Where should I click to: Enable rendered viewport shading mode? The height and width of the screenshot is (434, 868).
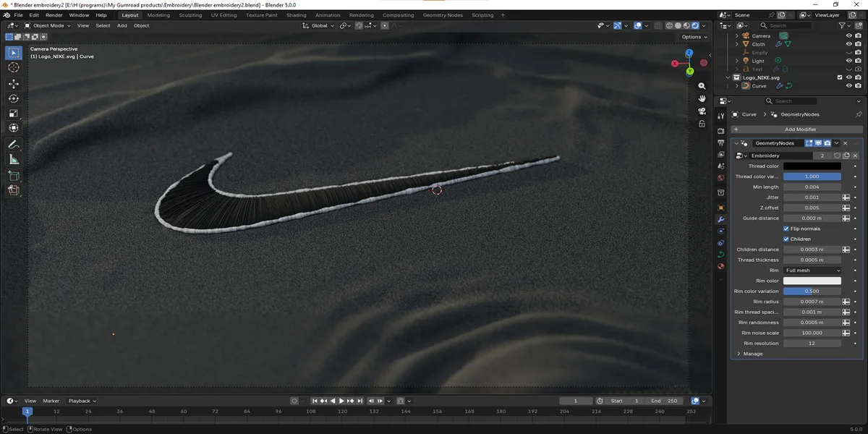coord(695,26)
